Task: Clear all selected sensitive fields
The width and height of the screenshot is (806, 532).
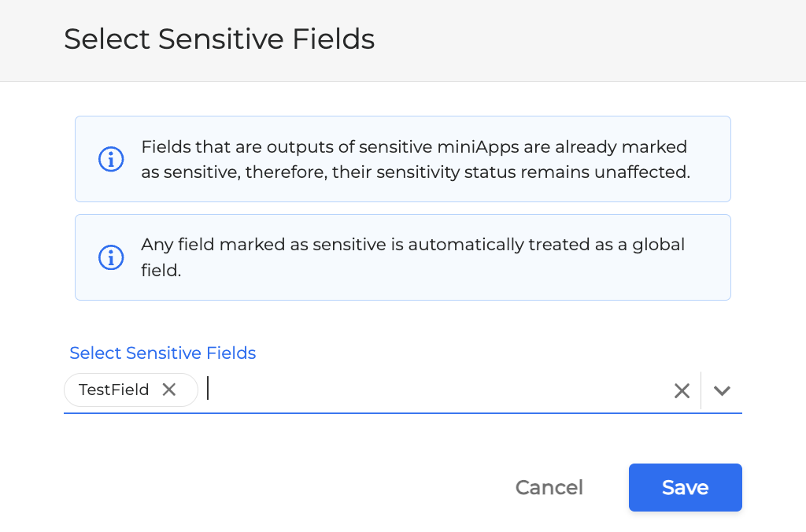Action: coord(682,390)
